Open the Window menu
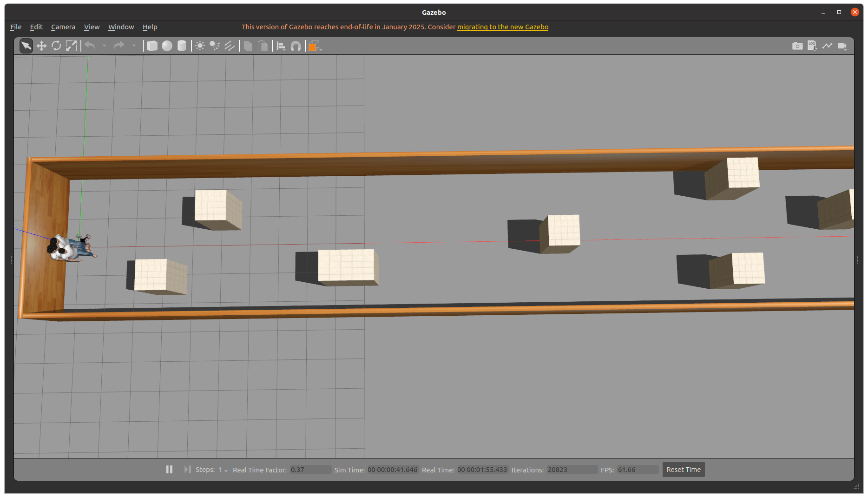 pyautogui.click(x=121, y=27)
